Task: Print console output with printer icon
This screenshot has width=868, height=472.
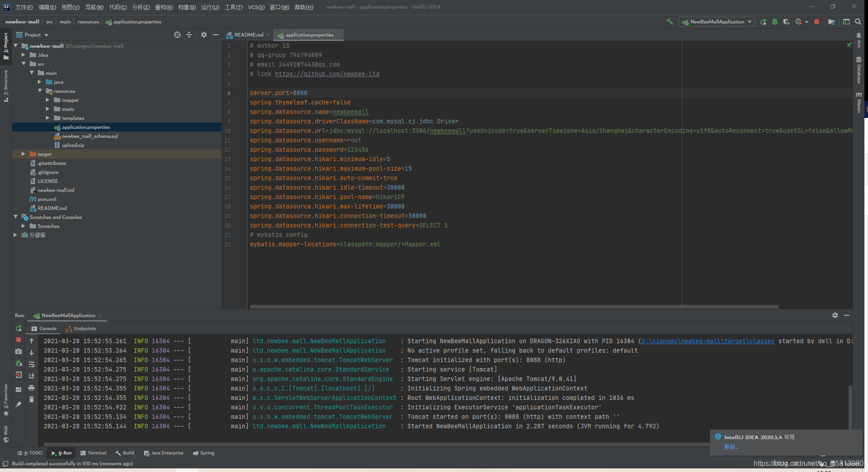Action: point(32,388)
